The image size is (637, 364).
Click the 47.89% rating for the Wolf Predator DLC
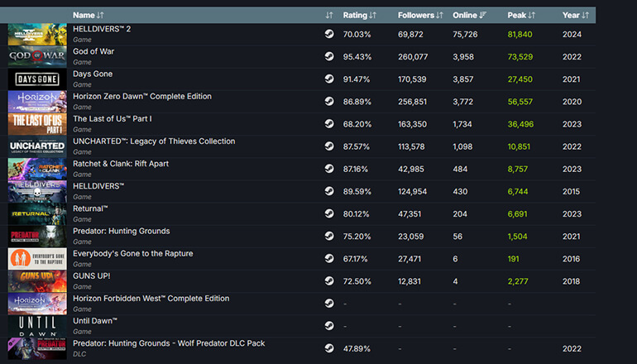tap(357, 348)
